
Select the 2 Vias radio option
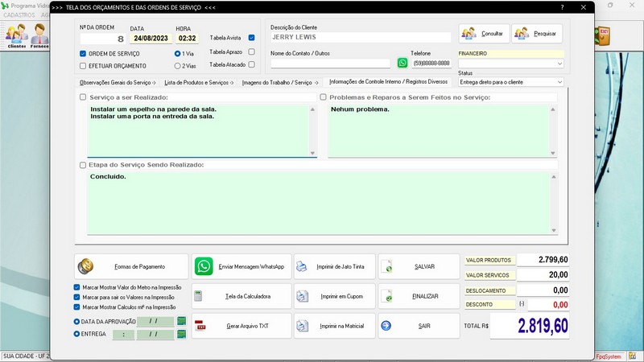click(x=178, y=66)
